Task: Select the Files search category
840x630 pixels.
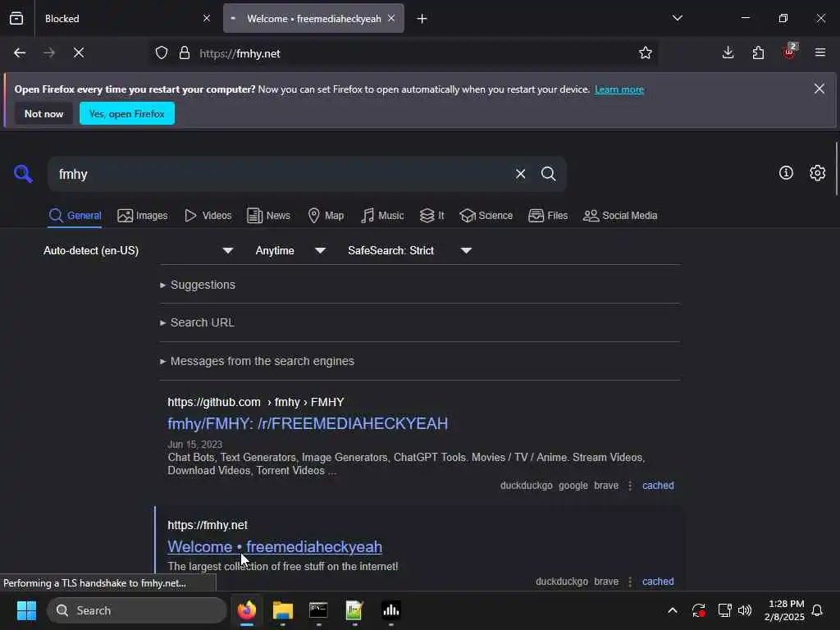Action: click(x=547, y=216)
